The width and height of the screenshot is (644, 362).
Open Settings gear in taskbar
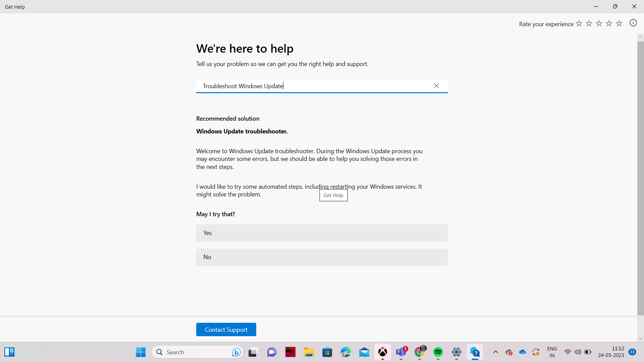[456, 352]
